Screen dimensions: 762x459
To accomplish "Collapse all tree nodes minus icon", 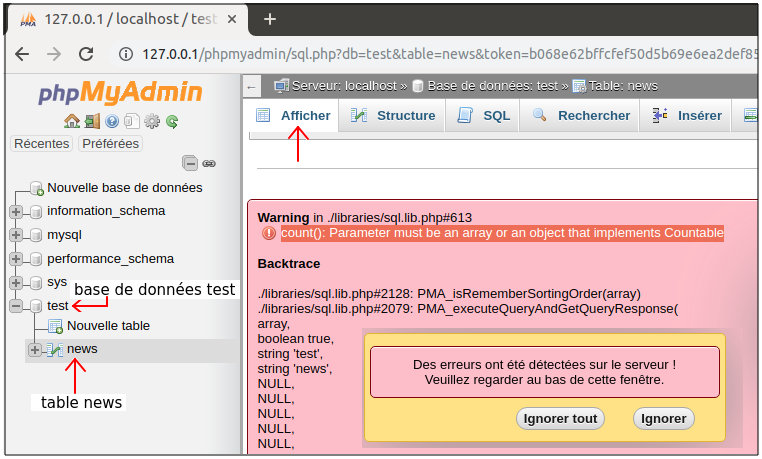I will point(190,163).
